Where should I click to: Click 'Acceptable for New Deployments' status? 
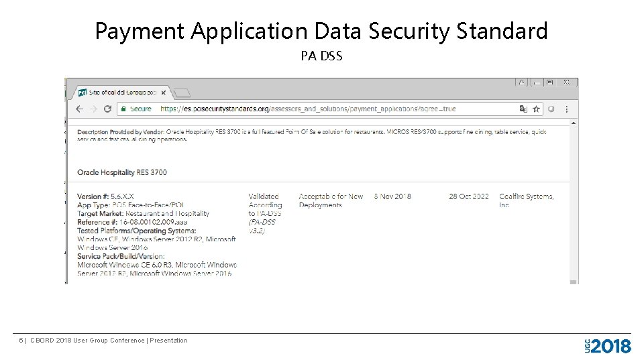(331, 200)
